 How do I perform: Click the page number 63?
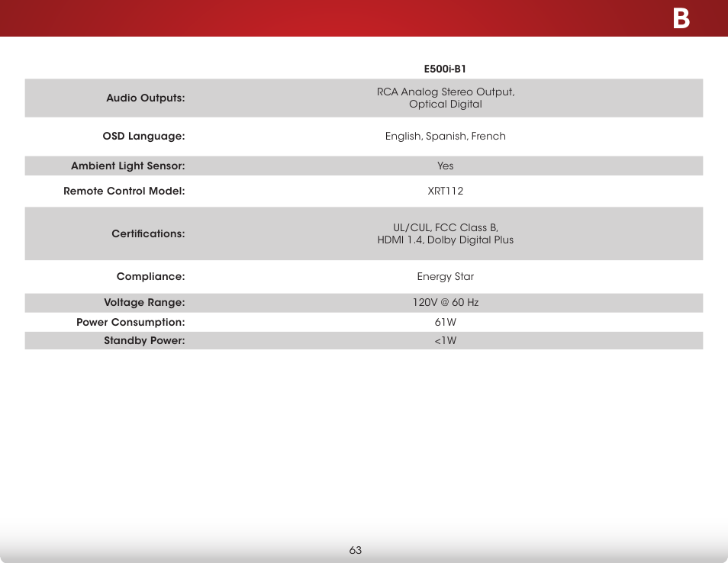[355, 550]
